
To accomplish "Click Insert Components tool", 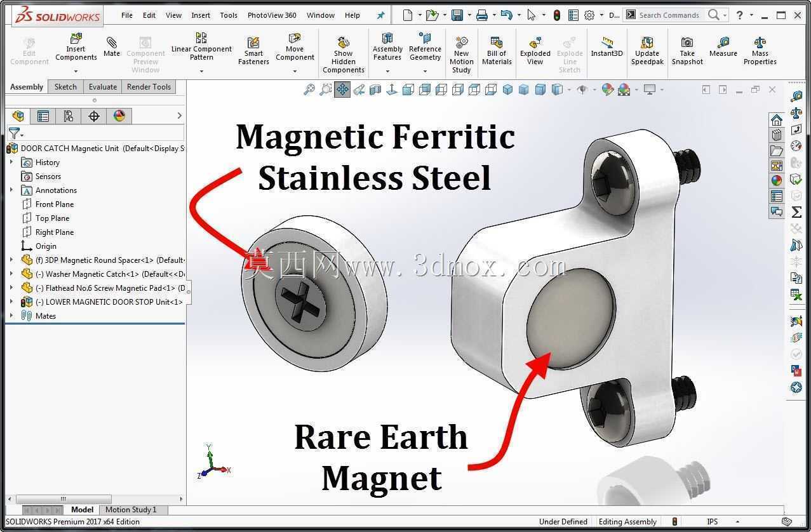I will click(76, 47).
